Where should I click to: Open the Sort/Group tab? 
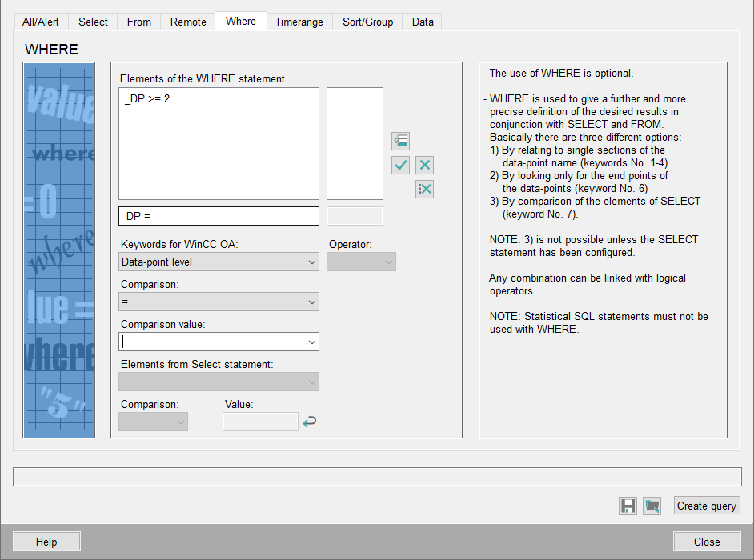click(367, 22)
